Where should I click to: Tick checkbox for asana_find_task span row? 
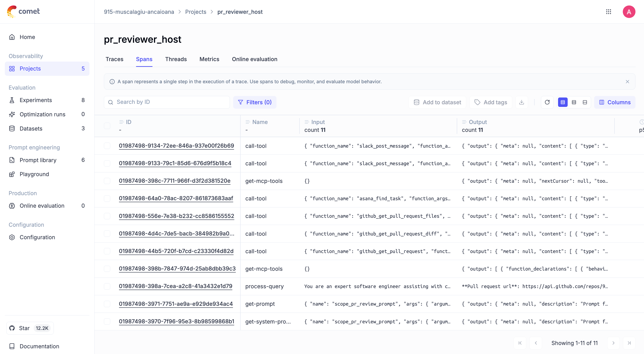107,198
